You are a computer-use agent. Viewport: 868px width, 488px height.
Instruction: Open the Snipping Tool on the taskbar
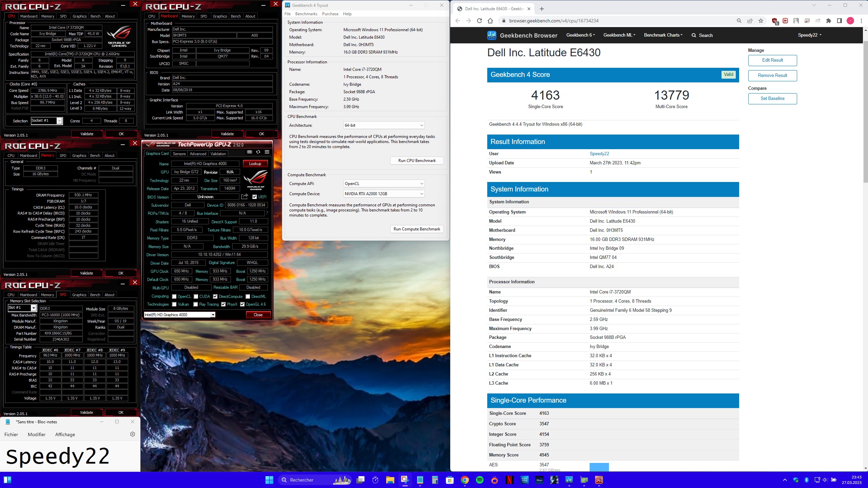coord(405,480)
